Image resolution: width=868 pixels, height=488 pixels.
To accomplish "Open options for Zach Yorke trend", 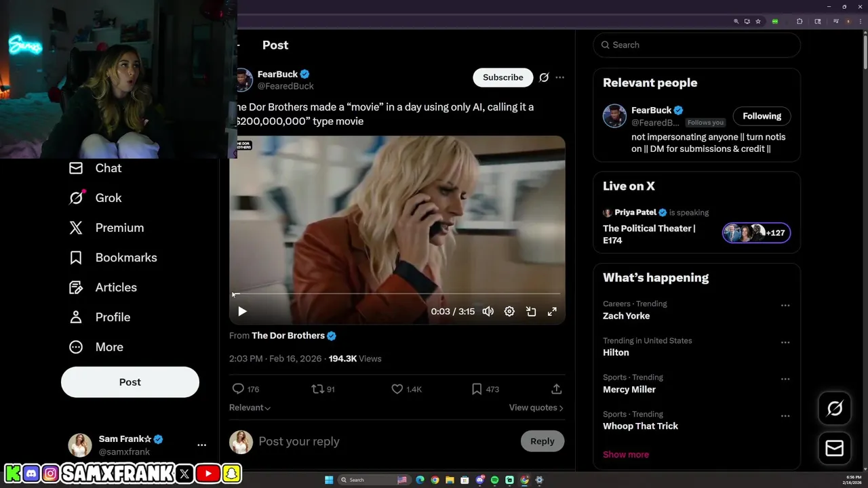I will (785, 306).
